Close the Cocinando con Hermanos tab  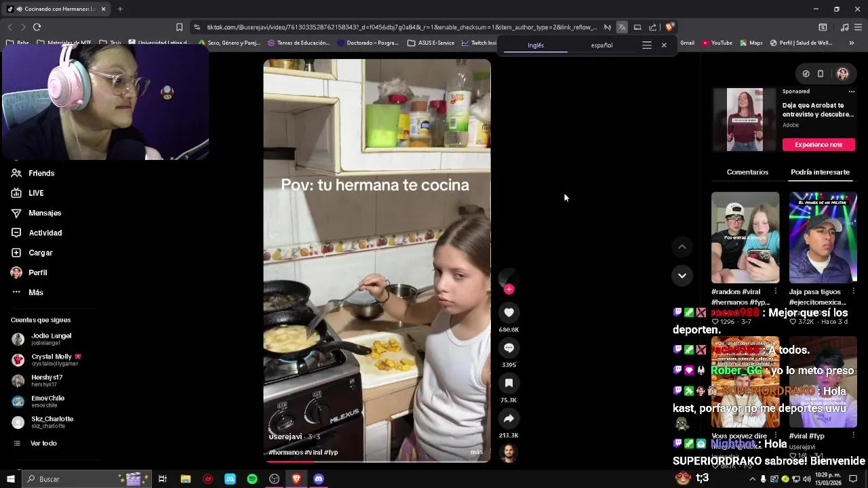tap(104, 9)
